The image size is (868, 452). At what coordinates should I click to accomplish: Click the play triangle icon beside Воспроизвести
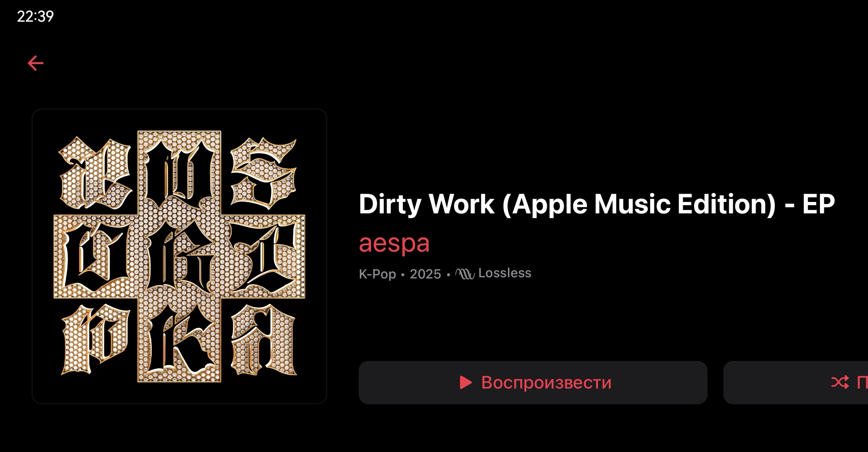tap(466, 382)
